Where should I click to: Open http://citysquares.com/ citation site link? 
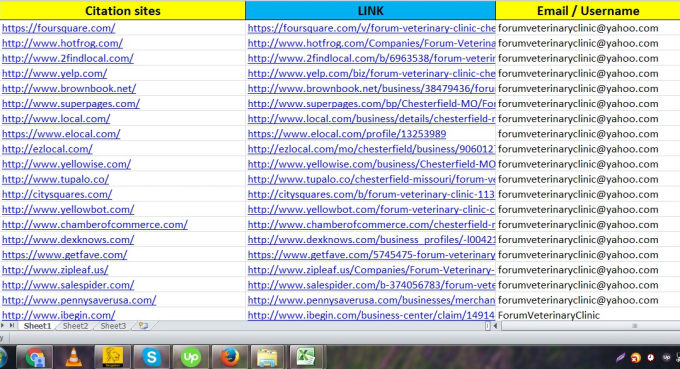[57, 195]
